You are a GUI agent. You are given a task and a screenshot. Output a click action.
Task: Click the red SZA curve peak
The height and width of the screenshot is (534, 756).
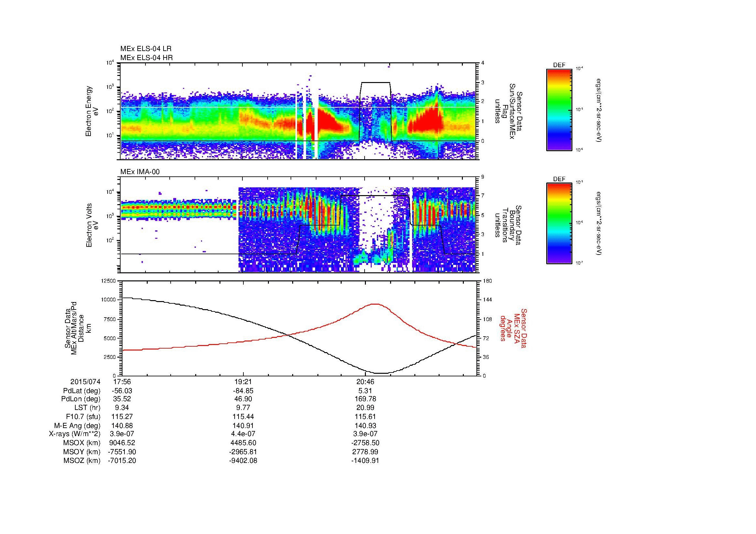tap(375, 304)
